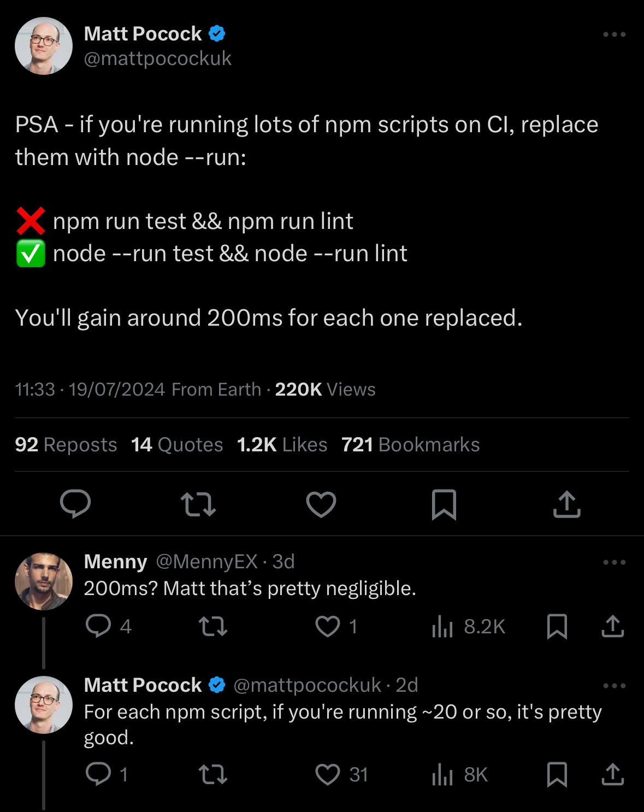This screenshot has height=812, width=644.
Task: Like Matt Pocock's main tweet
Action: [x=321, y=504]
